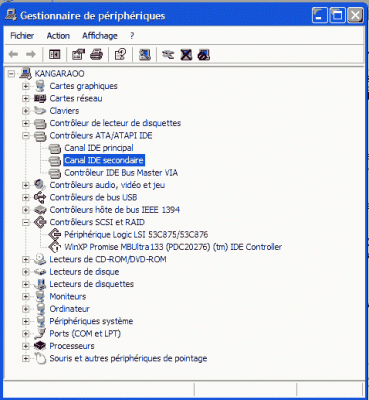Toggle the console tree show/hide icon
This screenshot has height=400, width=369.
click(x=54, y=54)
